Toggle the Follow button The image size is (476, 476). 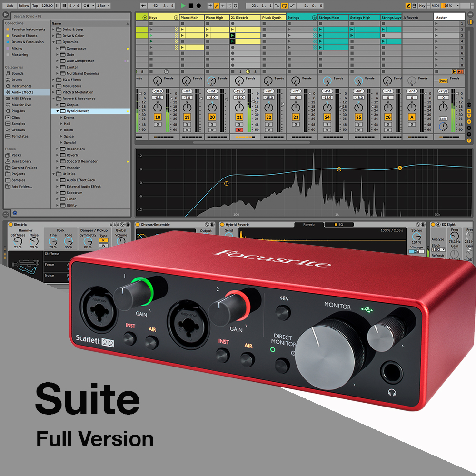(x=23, y=5)
